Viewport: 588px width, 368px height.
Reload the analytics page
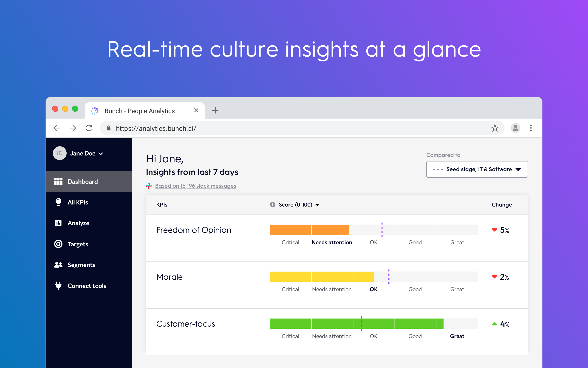pyautogui.click(x=89, y=128)
